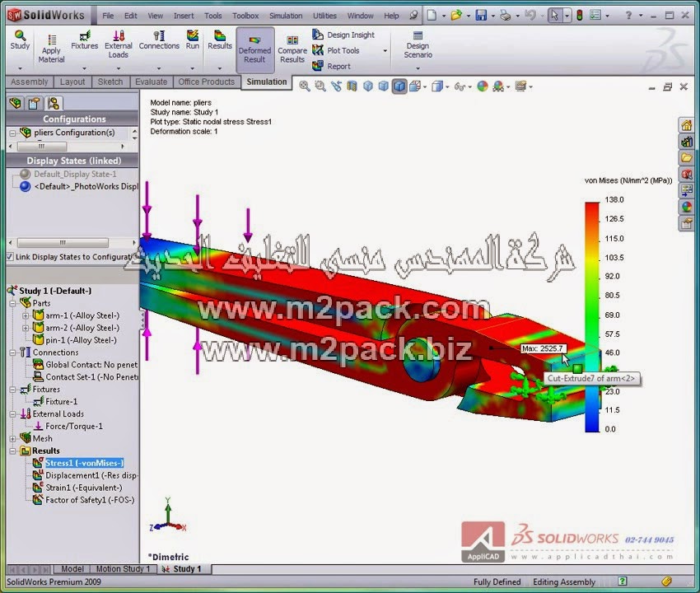Open the Fixtures tool
Image resolution: width=700 pixels, height=593 pixels.
pyautogui.click(x=84, y=40)
